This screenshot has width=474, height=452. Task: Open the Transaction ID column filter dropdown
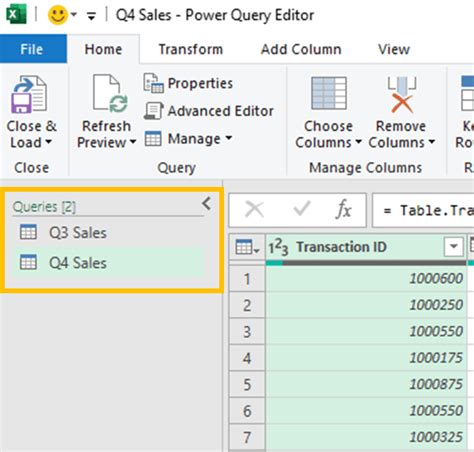click(x=453, y=247)
